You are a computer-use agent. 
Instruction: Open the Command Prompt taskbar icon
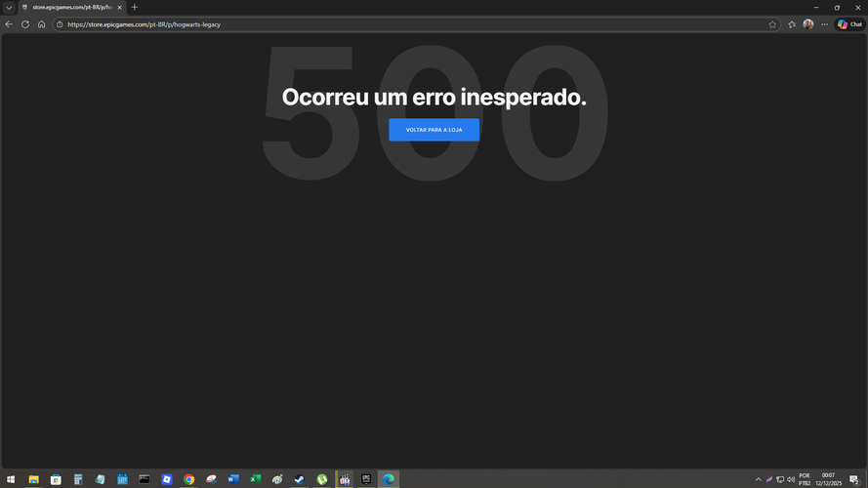[145, 479]
